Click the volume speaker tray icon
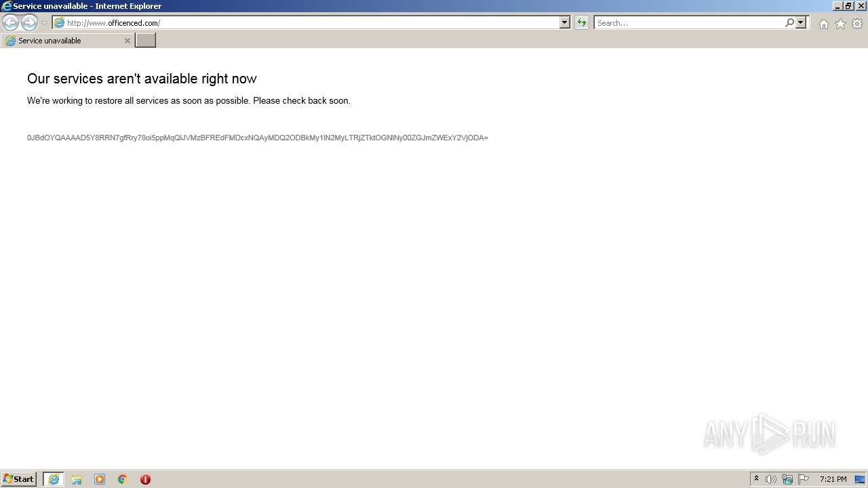 771,479
